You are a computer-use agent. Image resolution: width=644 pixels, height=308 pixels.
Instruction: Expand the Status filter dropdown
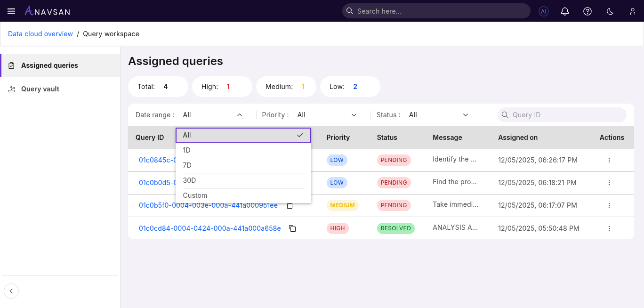[x=439, y=115]
